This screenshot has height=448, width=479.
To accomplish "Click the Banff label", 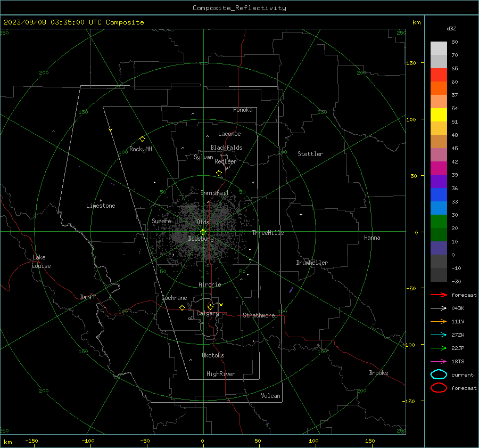I will 88,297.
